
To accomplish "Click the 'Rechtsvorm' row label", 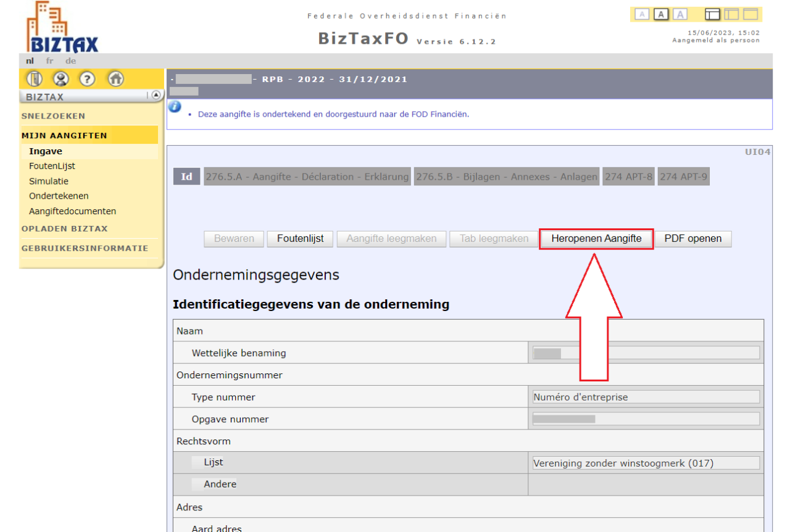I will tap(204, 441).
